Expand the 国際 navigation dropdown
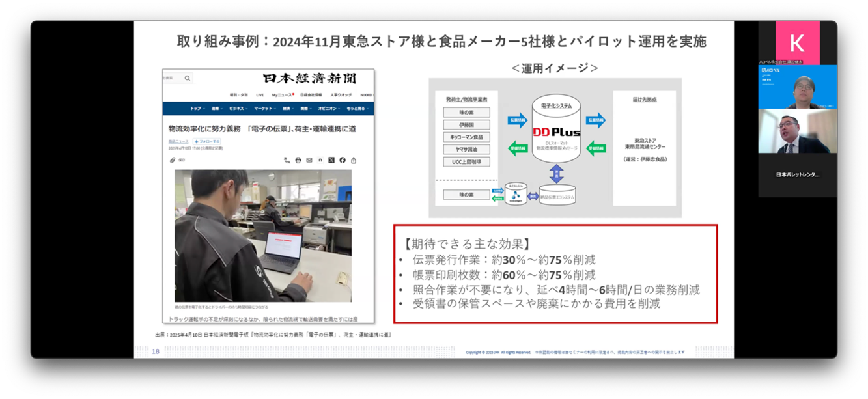Screen dimensions: 868x399 (x=307, y=109)
